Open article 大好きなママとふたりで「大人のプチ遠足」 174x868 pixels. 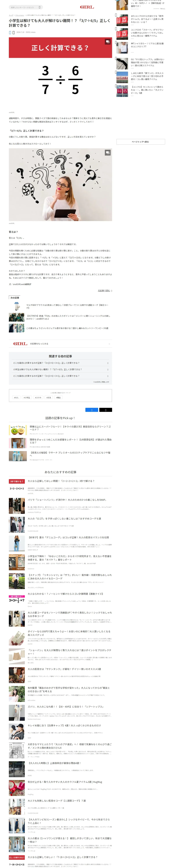click(x=69, y=746)
